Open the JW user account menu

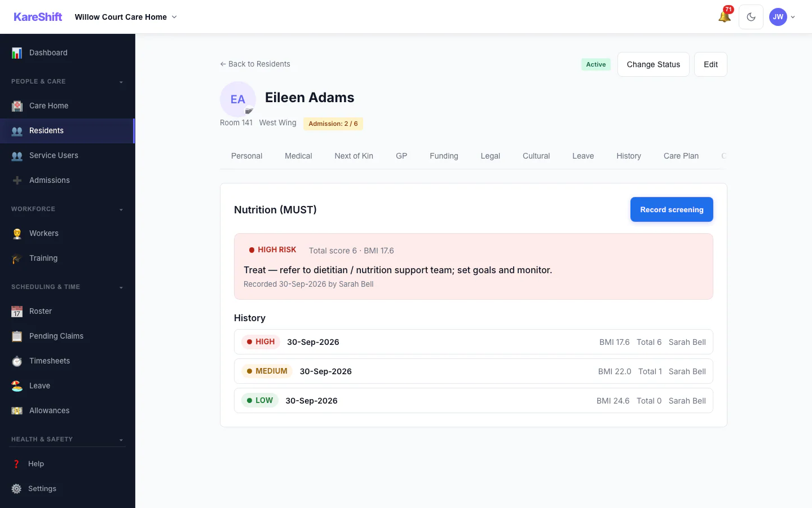[783, 17]
